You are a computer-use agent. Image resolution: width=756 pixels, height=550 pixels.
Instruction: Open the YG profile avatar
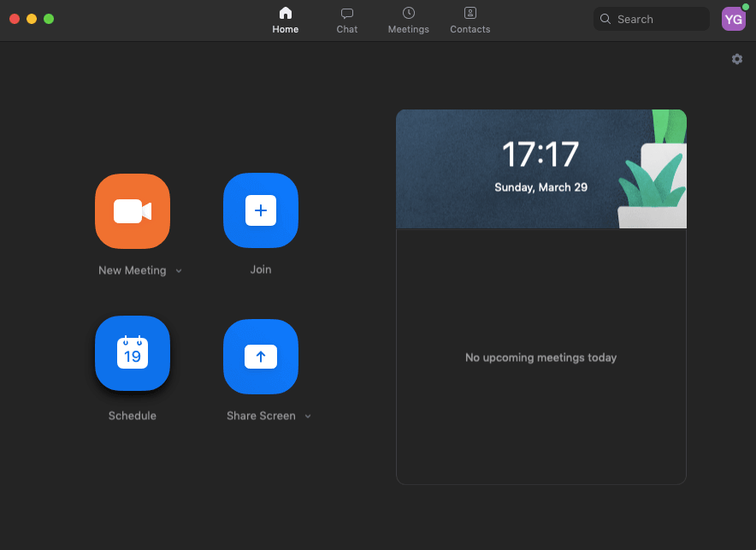734,20
